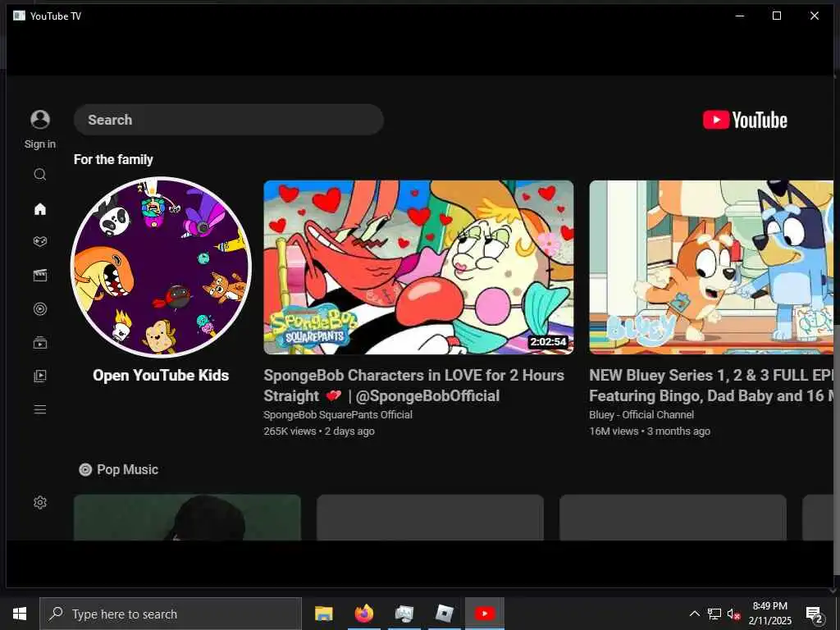Open the Windows Start menu
Screen dimensions: 840x630
click(20, 614)
